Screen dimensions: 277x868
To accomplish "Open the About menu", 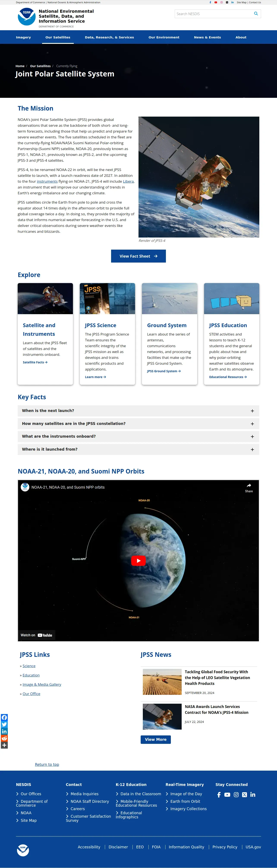I will (241, 37).
